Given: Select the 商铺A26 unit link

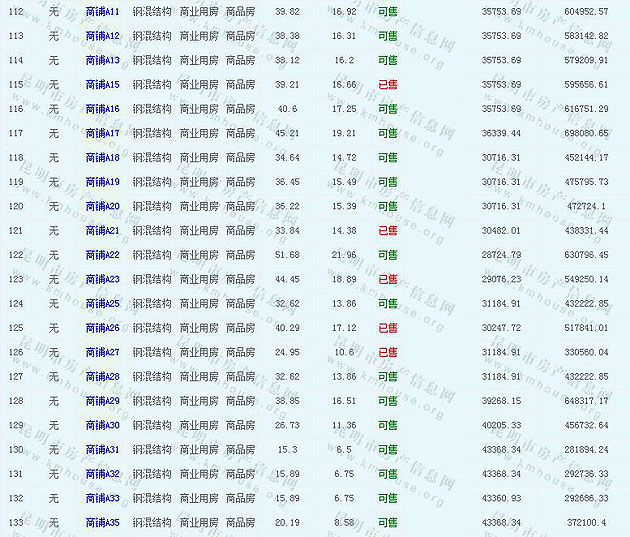Looking at the screenshot, I should (102, 328).
